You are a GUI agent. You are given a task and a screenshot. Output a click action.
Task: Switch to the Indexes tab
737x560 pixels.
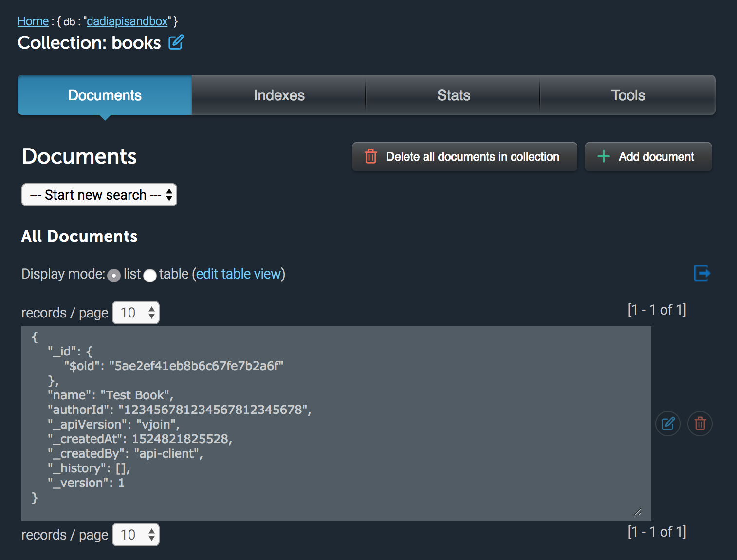(x=279, y=95)
